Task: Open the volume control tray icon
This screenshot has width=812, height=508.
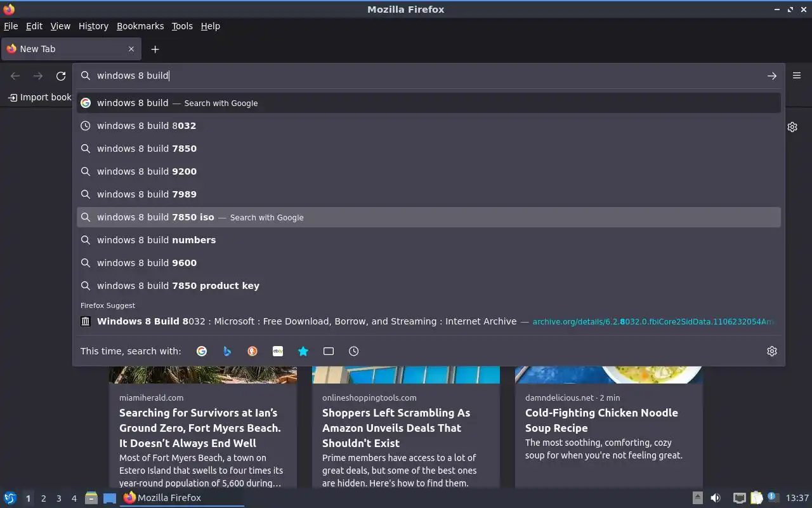Action: click(716, 498)
